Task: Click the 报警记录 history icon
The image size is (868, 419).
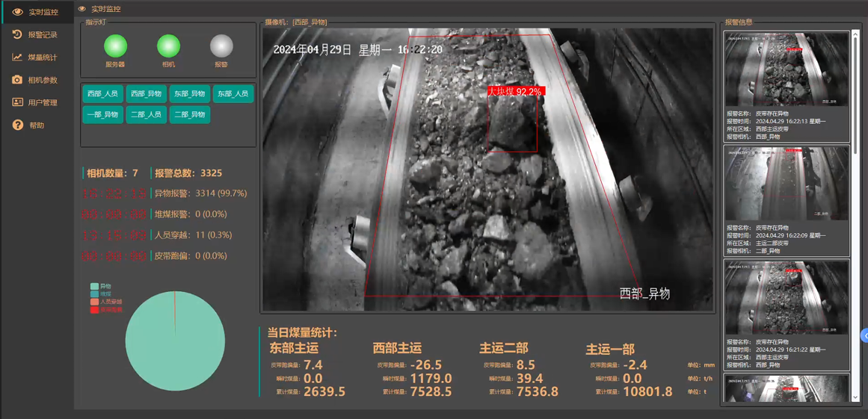Action: (x=17, y=34)
